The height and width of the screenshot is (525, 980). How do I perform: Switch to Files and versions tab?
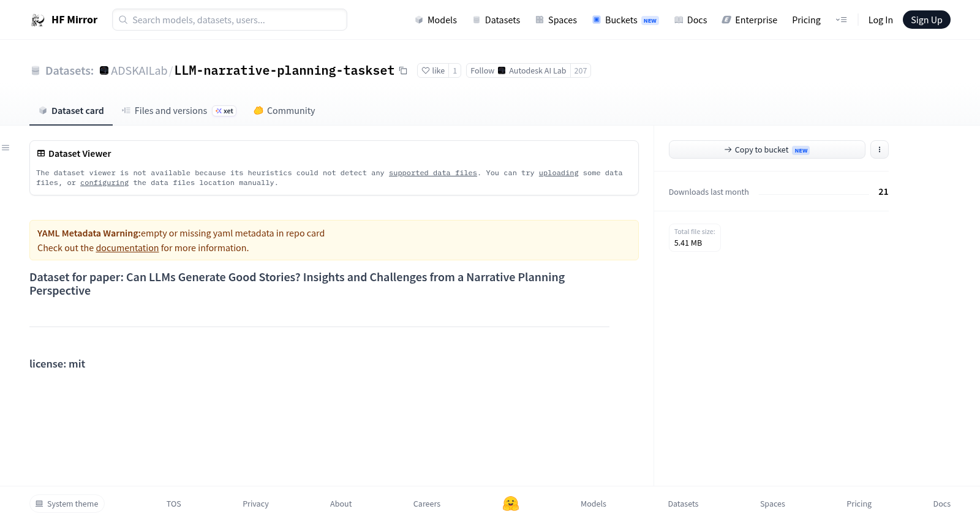(x=179, y=111)
